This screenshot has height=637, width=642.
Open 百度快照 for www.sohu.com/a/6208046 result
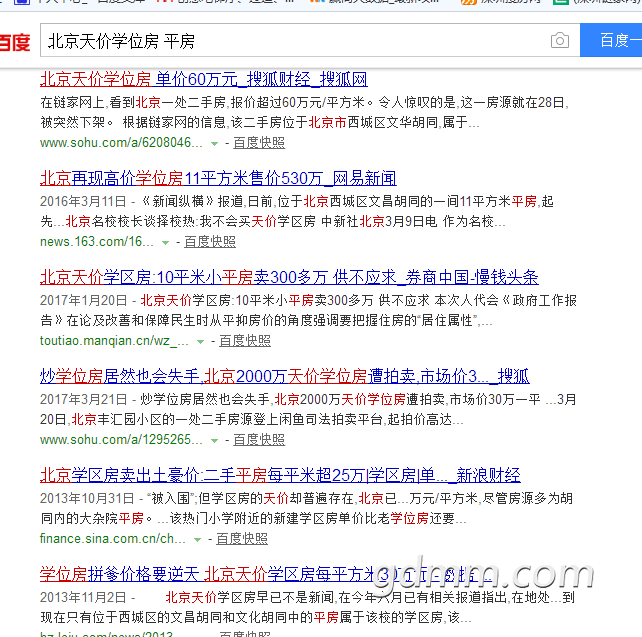click(x=259, y=142)
